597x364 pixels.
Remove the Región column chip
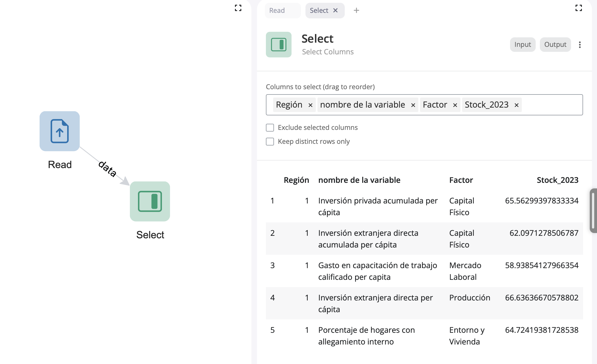(x=310, y=105)
